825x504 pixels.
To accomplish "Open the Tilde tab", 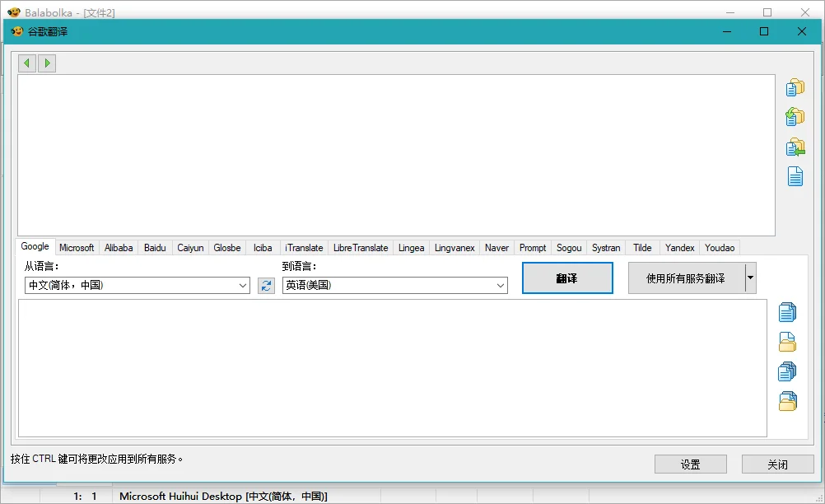I will coord(642,248).
